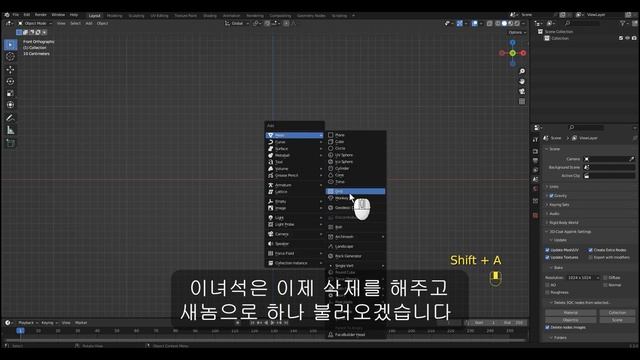Open the Render properties tab icon
The image size is (640, 360).
[x=535, y=151]
